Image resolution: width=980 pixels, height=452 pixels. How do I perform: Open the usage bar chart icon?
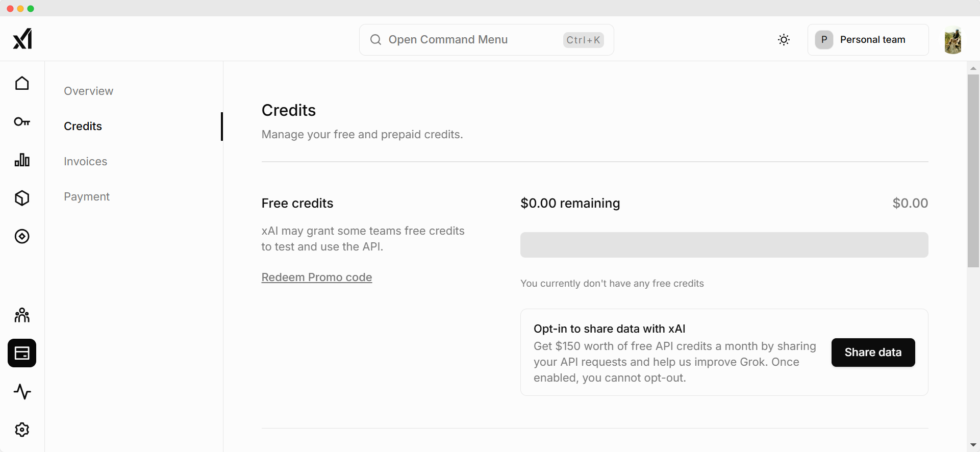point(22,160)
